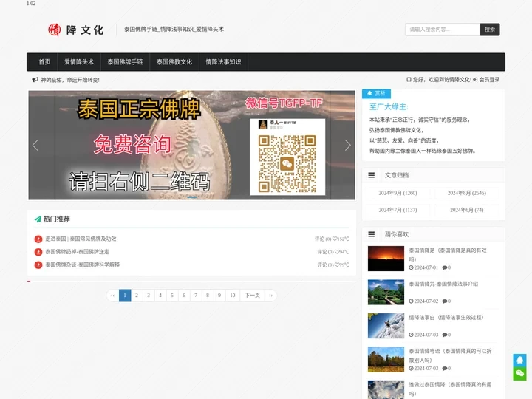Open article 泰国情降粤语（泰国情降真的可以拆散别人吗）
The image size is (532, 399).
pyautogui.click(x=450, y=355)
